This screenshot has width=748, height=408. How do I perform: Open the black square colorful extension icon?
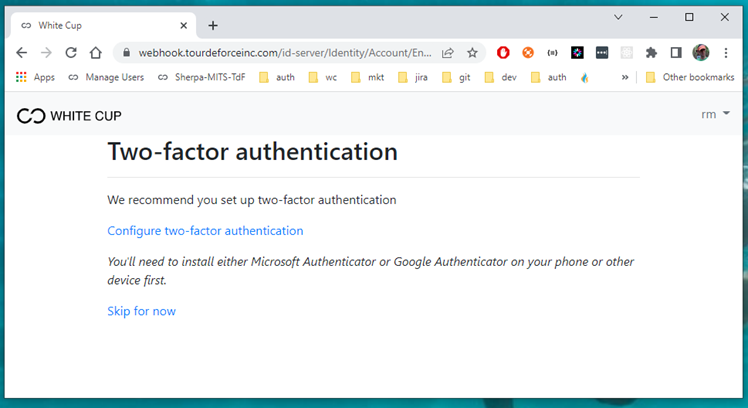click(x=577, y=52)
